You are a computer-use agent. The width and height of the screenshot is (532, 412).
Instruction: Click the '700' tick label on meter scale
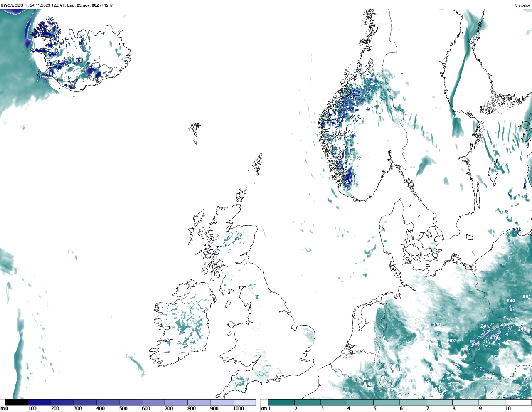pyautogui.click(x=169, y=409)
